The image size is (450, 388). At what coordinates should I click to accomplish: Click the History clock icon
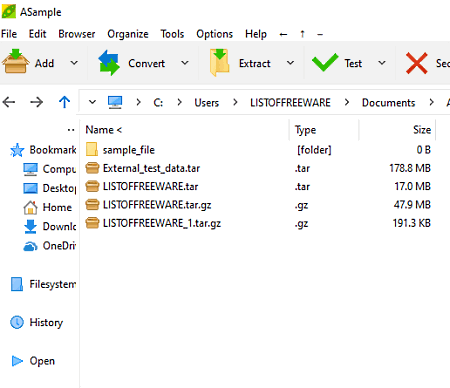(17, 322)
